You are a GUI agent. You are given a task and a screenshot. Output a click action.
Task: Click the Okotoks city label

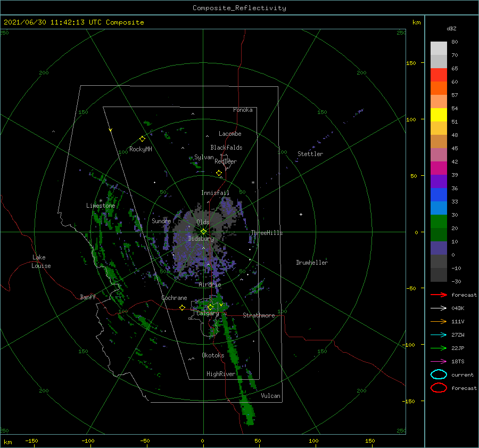(213, 355)
